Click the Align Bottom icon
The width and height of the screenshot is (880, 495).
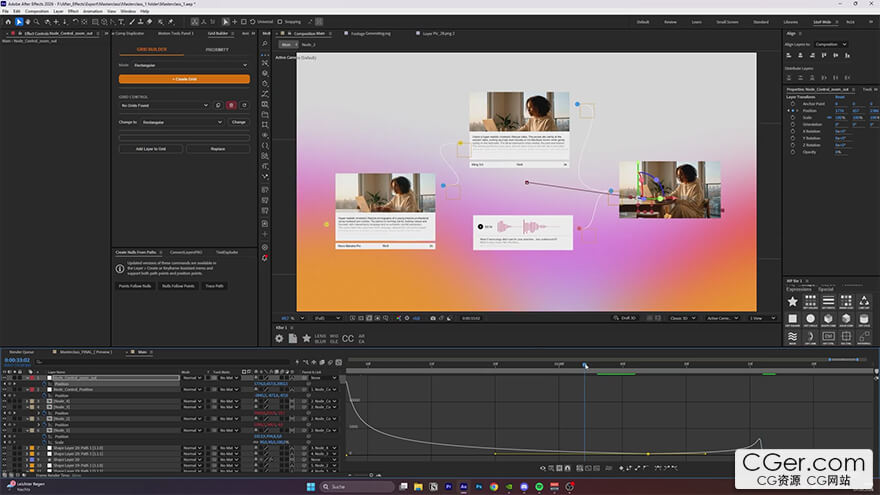847,56
